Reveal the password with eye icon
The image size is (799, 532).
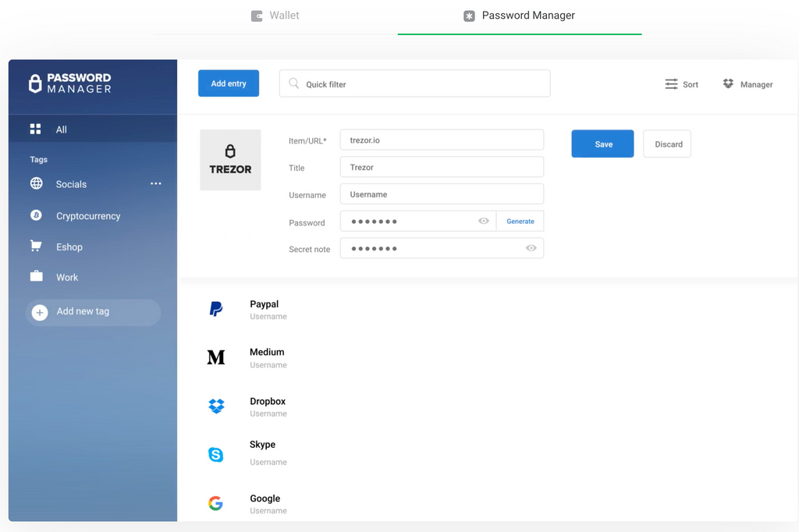[484, 222]
